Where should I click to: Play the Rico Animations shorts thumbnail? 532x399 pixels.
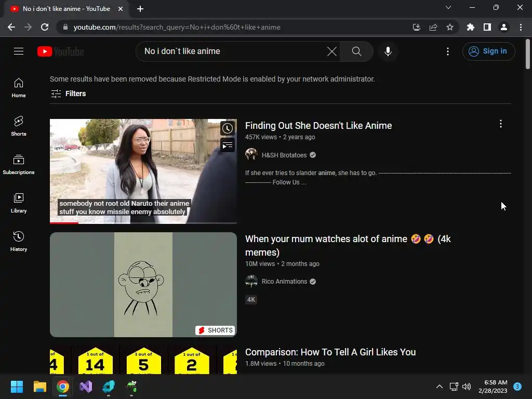pyautogui.click(x=143, y=284)
